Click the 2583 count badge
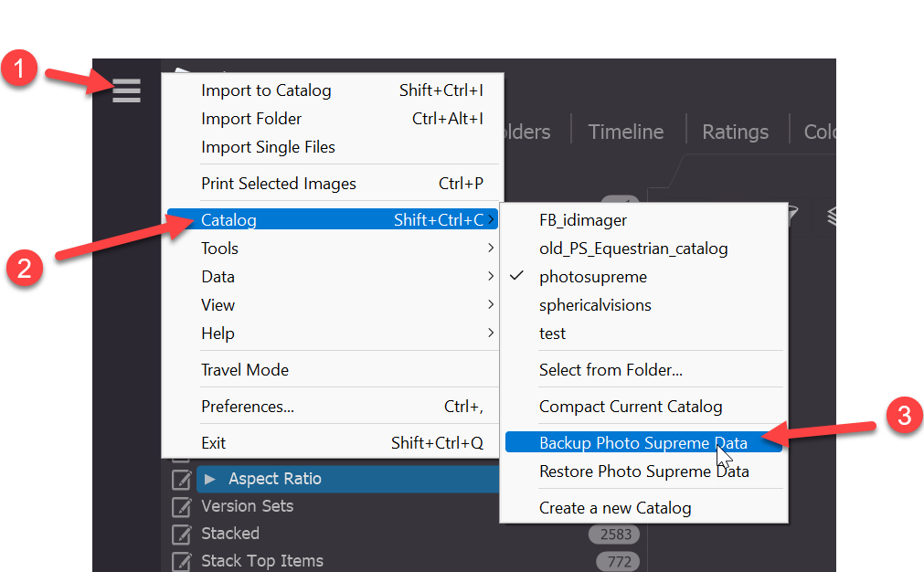Image resolution: width=924 pixels, height=572 pixels. coord(616,535)
